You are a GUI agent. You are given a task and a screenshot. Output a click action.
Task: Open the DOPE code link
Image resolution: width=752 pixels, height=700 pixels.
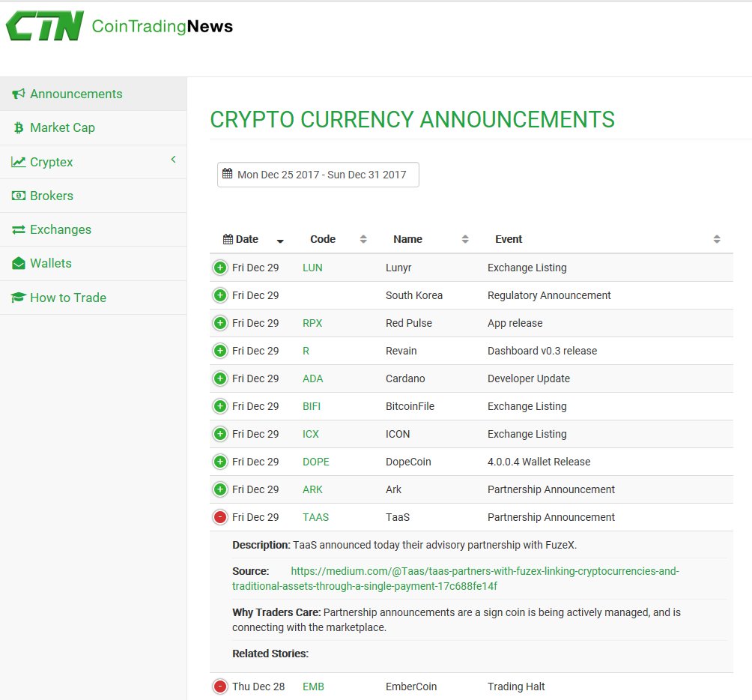pyautogui.click(x=315, y=462)
